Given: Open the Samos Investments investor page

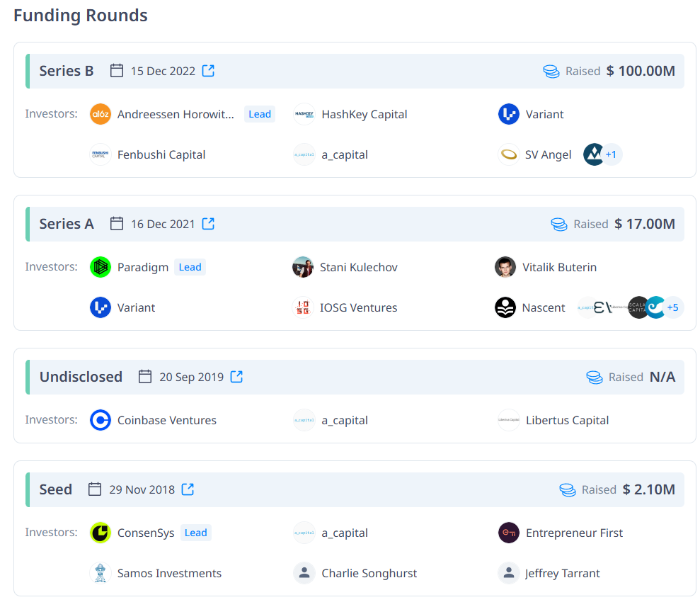Looking at the screenshot, I should click(x=169, y=573).
